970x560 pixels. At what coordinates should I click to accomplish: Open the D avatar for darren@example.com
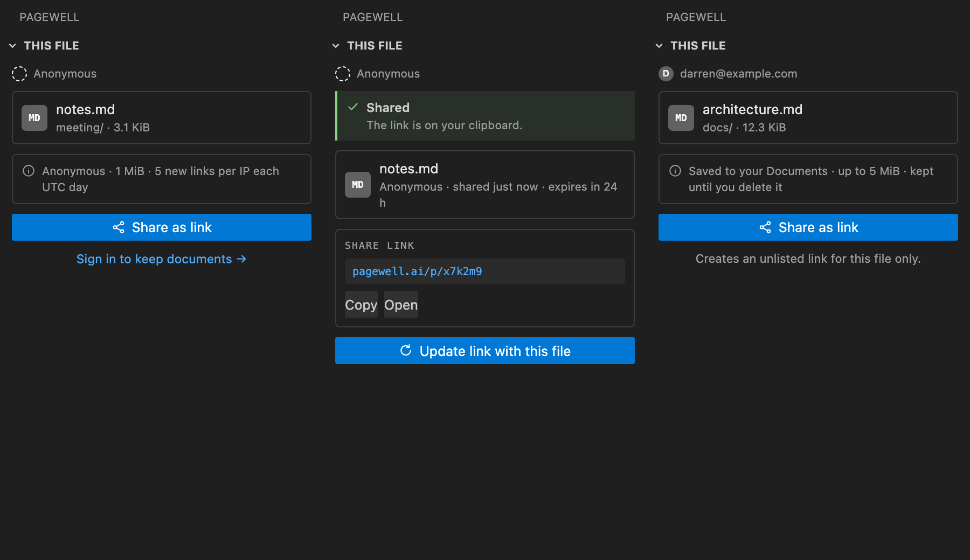click(666, 74)
